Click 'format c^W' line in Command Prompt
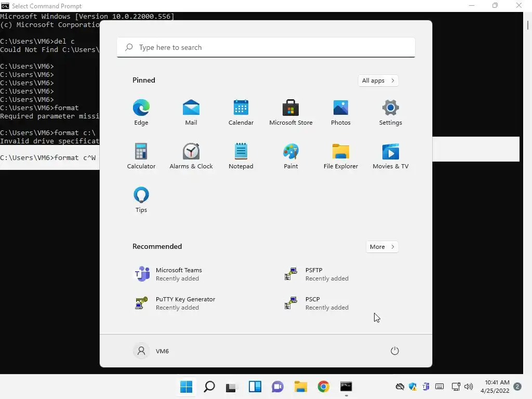The width and height of the screenshot is (532, 399). (x=48, y=158)
